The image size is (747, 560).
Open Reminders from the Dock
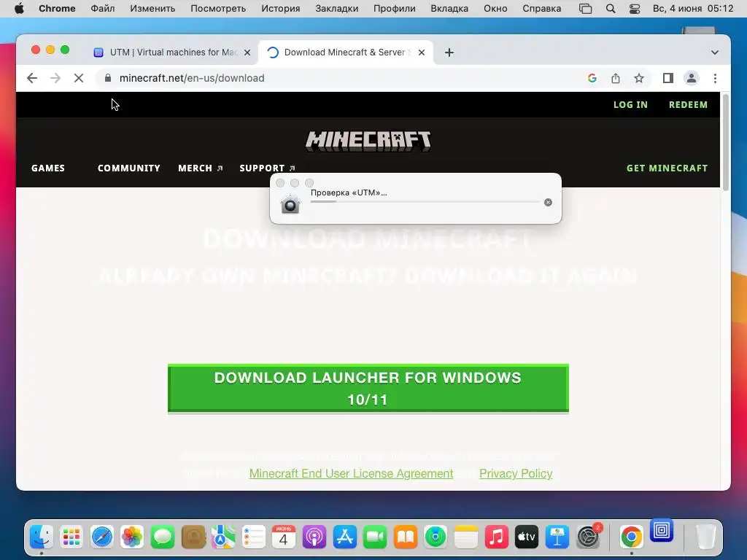coord(253,537)
